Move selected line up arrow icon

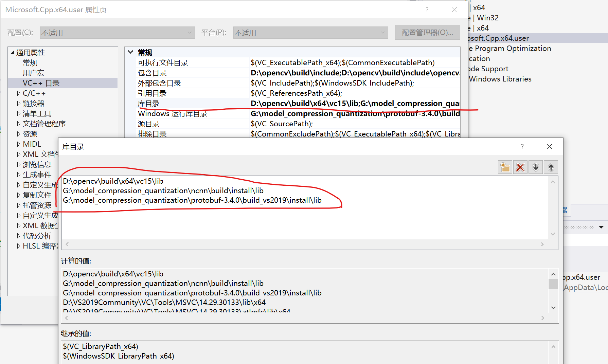coord(551,167)
